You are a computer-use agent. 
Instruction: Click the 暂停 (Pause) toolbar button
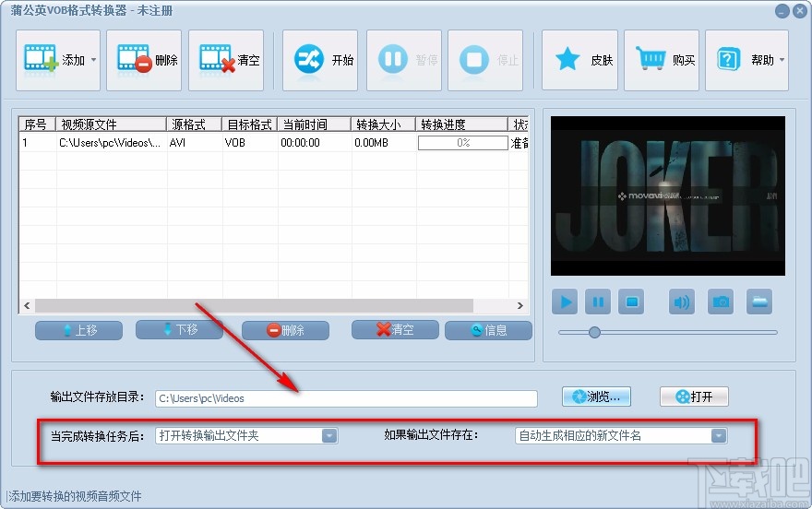coord(404,60)
